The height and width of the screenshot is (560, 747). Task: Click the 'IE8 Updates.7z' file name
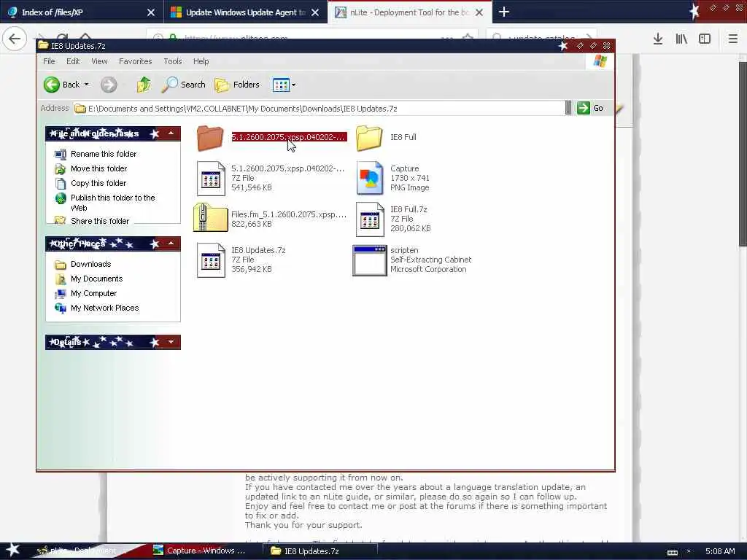(258, 251)
